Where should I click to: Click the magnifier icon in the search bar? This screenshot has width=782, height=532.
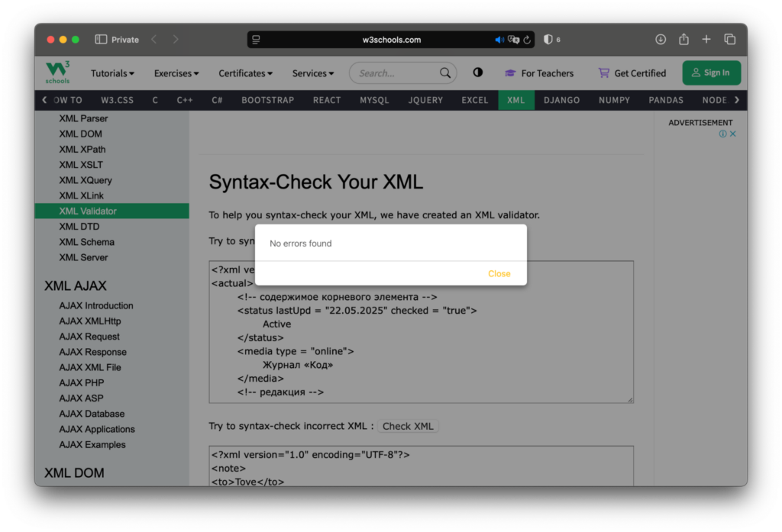pos(445,73)
